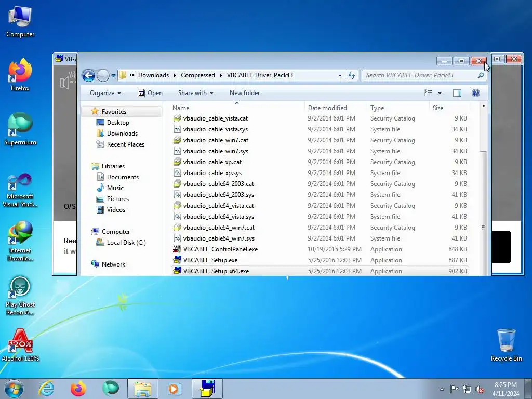Open the Pictures library

pos(118,199)
